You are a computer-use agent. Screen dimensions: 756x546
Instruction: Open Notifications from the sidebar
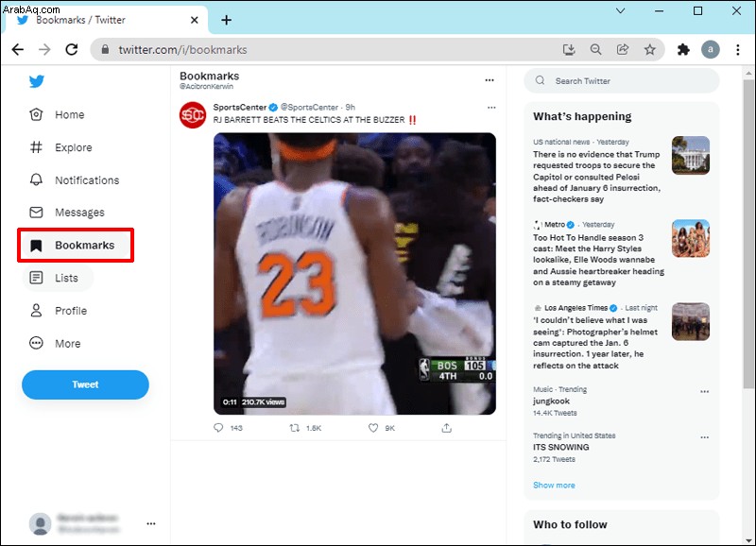[x=87, y=180]
